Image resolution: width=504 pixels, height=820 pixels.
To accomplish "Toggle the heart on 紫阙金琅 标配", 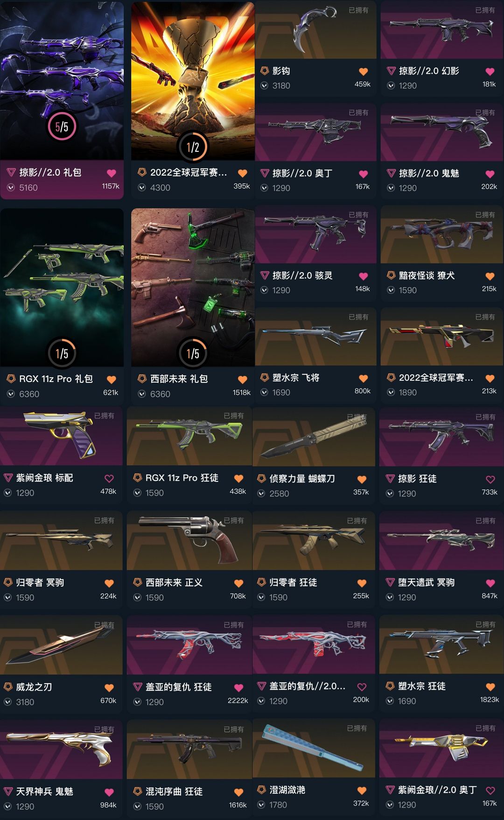I will tap(109, 479).
